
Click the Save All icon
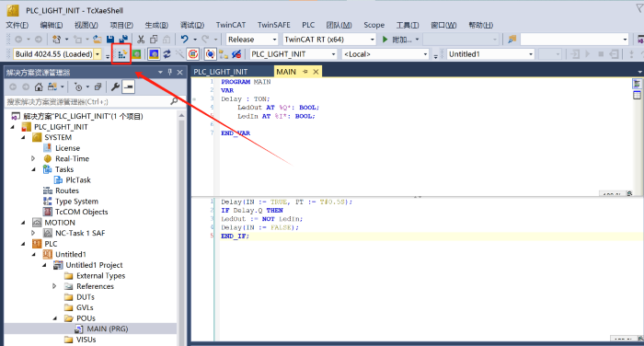[122, 40]
